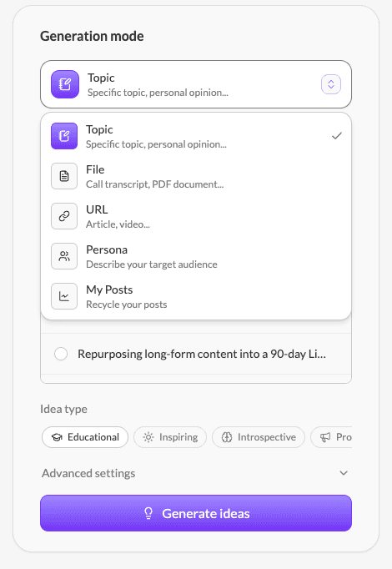Screen dimensions: 392x569
Task: Toggle the Inspiring idea type chip
Action: (x=170, y=437)
